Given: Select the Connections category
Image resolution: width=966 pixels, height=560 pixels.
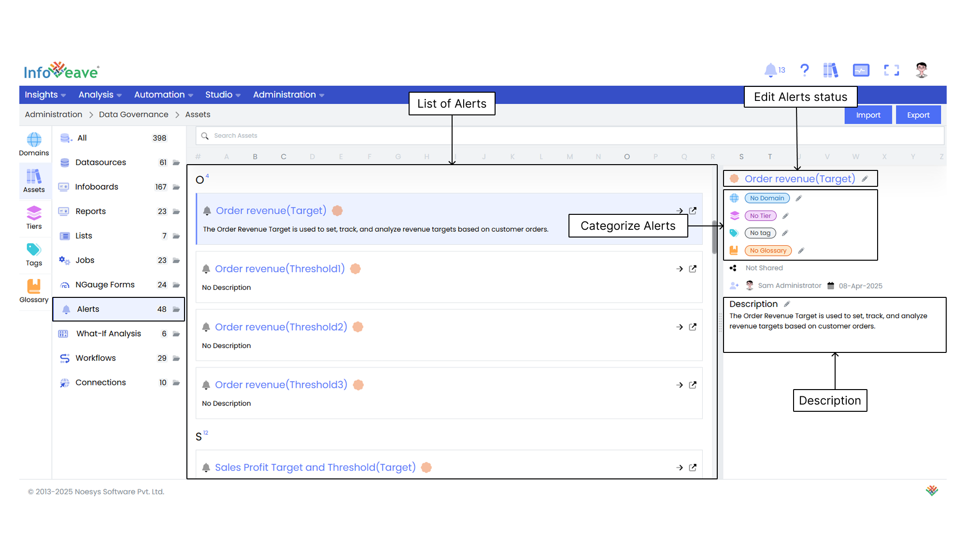Looking at the screenshot, I should [118, 382].
